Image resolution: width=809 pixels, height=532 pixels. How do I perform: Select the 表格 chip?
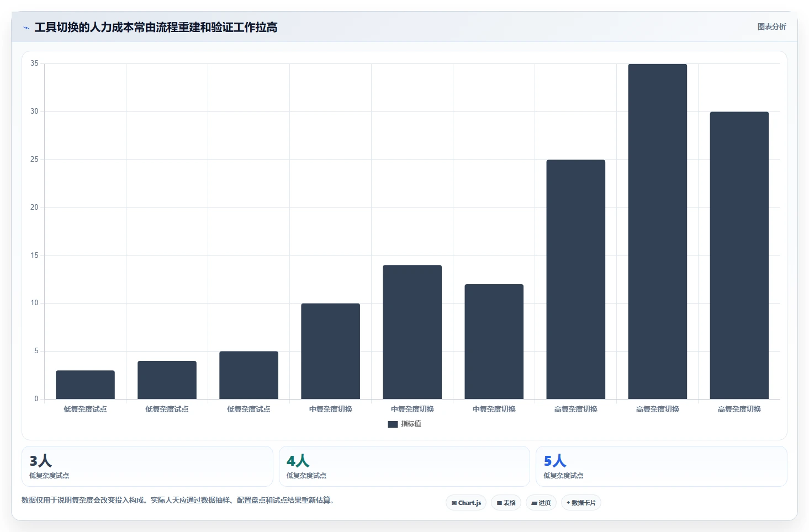point(506,503)
